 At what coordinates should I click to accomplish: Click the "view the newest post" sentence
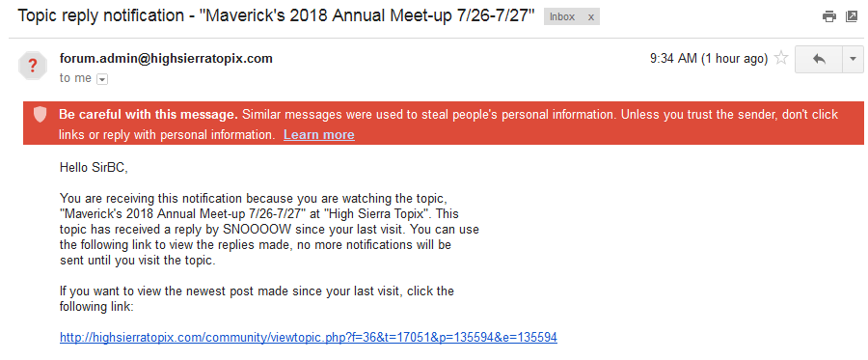257,298
